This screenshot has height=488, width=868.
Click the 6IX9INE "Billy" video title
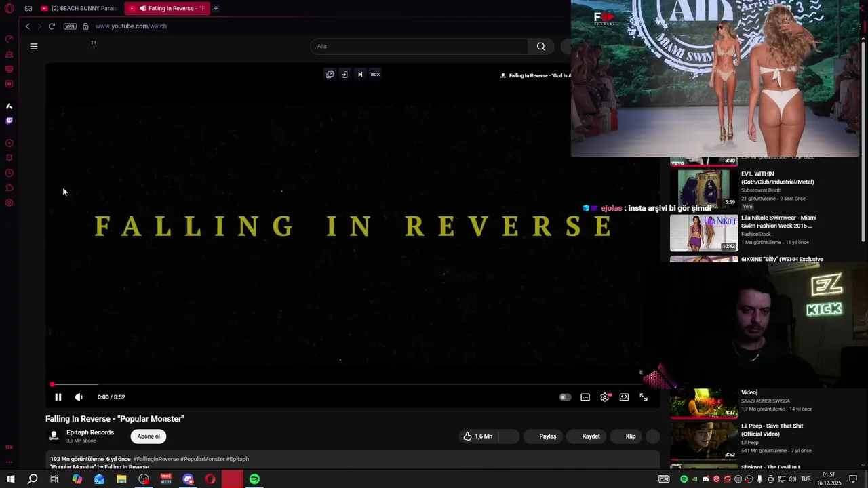pos(782,259)
